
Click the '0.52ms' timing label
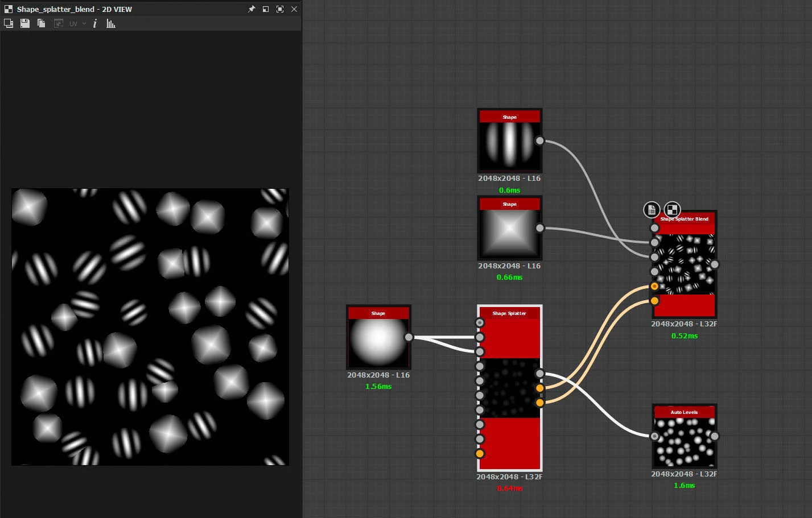click(684, 336)
